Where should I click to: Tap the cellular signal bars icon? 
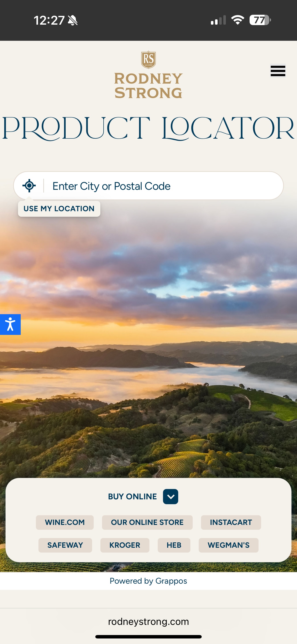(x=218, y=20)
